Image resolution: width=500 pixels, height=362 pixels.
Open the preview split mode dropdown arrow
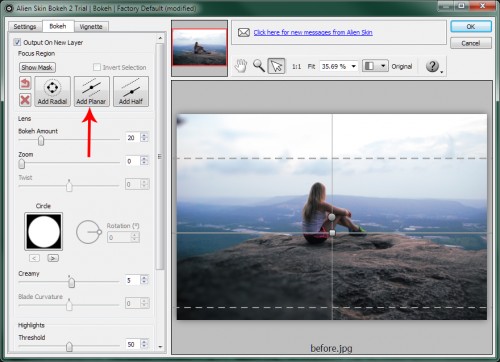click(x=383, y=66)
